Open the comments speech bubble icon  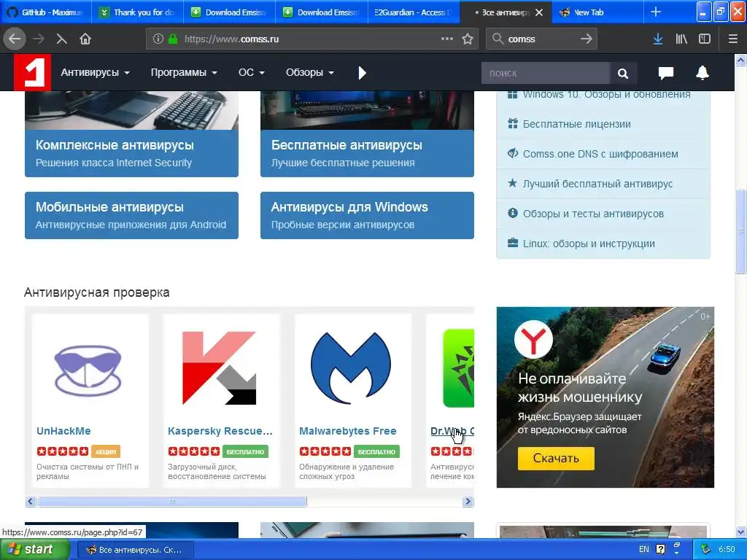tap(665, 73)
